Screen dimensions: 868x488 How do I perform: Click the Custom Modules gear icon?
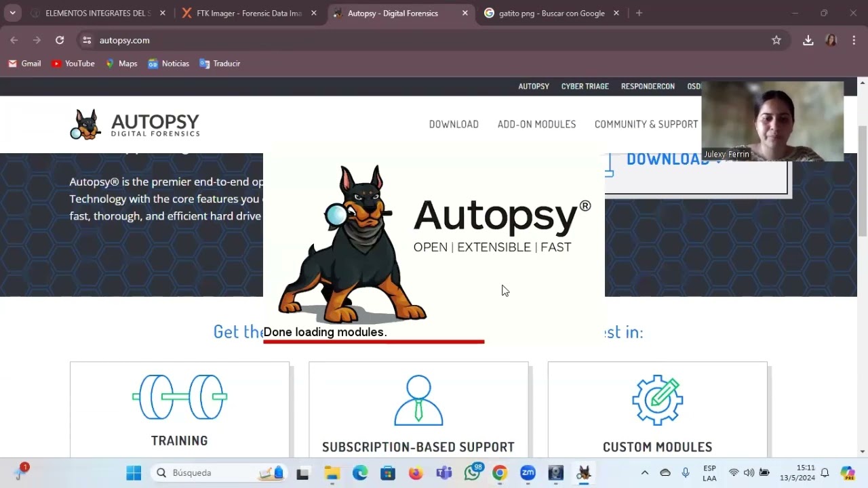tap(658, 400)
